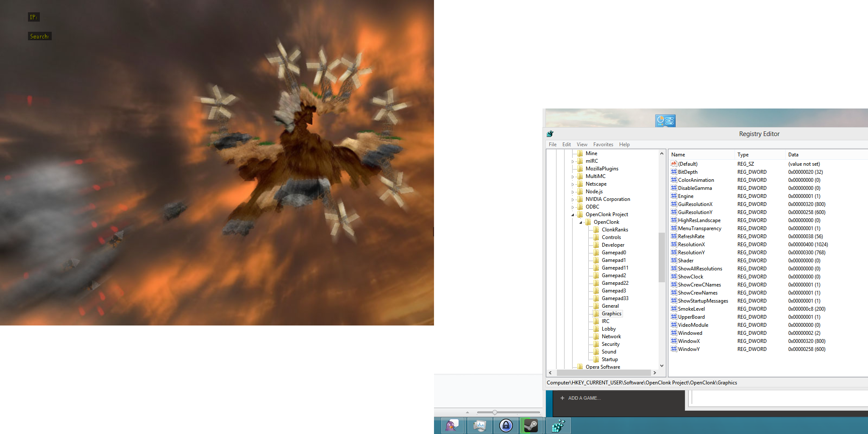Screen dimensions: 868x434
Task: Select the Sound folder icon in tree
Action: [596, 352]
